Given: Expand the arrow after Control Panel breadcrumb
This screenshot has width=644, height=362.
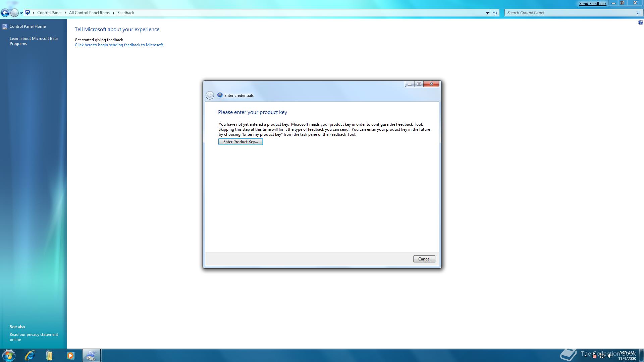Looking at the screenshot, I should pos(65,13).
